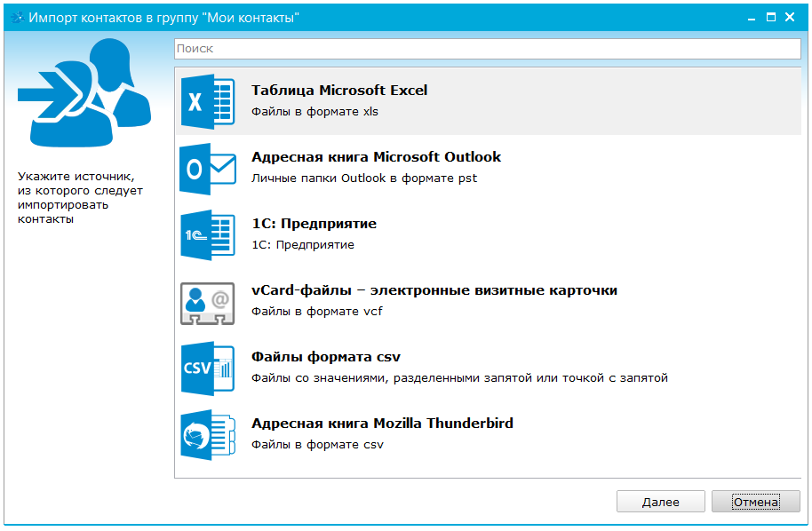Screen dimensions: 812x531
Task: Click the Microsoft Excel spreadsheet icon
Action: tap(207, 101)
